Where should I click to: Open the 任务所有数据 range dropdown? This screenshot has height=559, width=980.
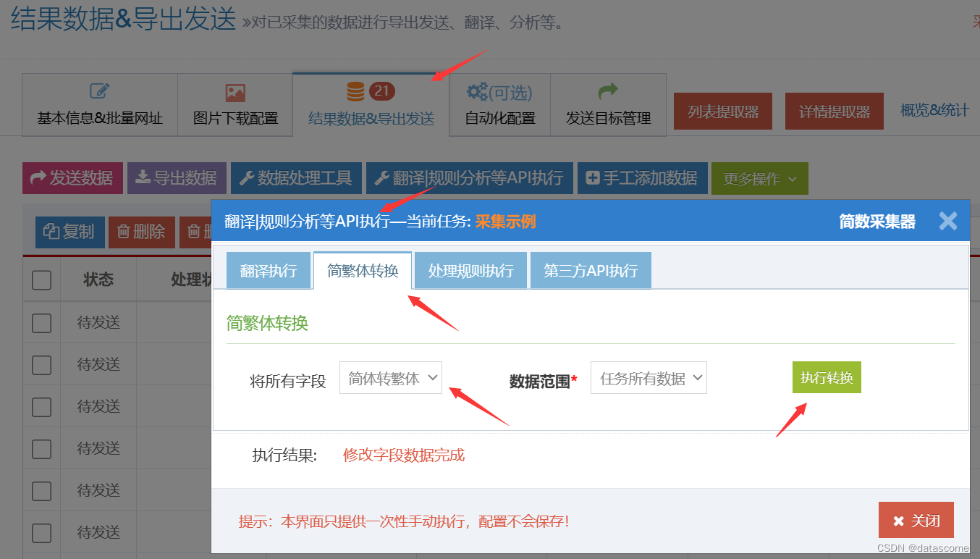point(649,378)
